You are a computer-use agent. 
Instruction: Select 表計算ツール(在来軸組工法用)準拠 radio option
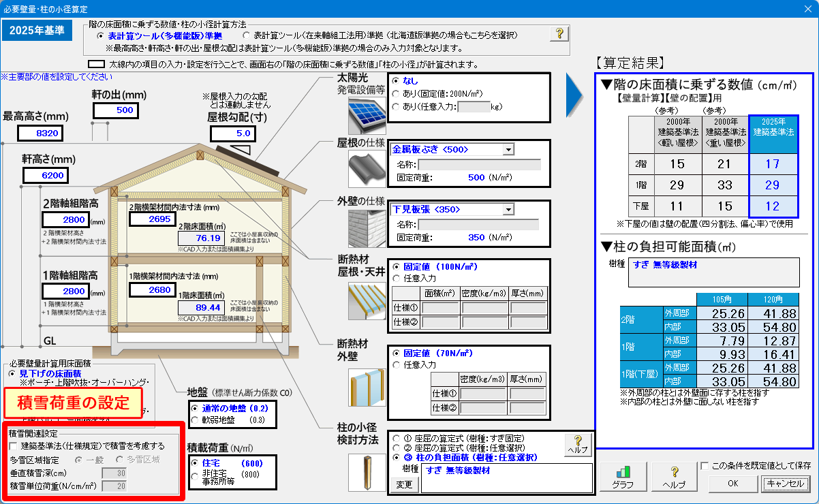tap(247, 35)
